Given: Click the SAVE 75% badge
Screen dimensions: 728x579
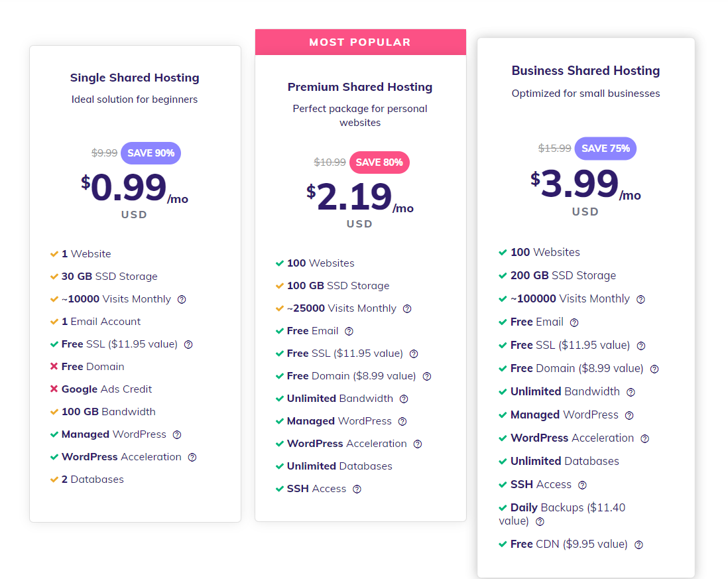Looking at the screenshot, I should coord(605,149).
